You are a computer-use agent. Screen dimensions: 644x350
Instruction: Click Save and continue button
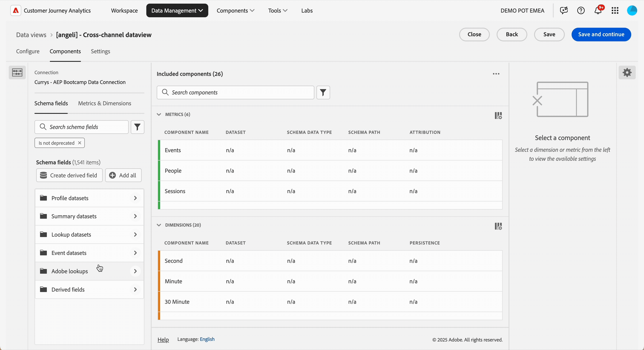601,35
